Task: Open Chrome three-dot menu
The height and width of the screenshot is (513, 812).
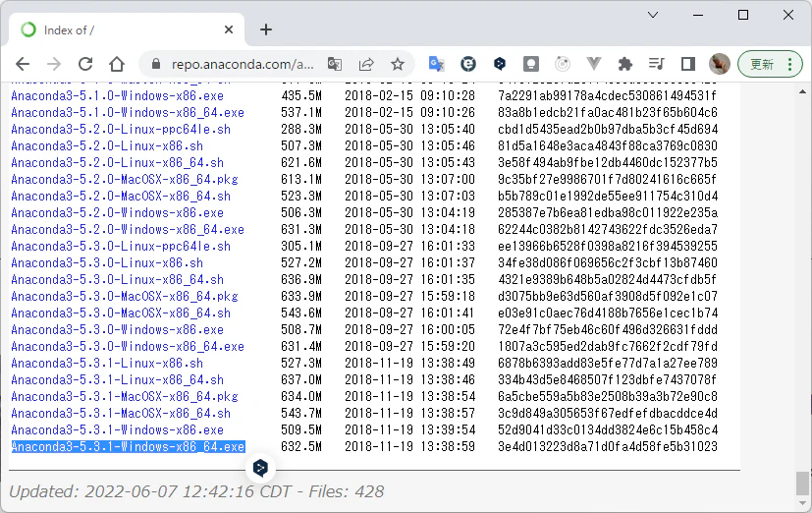Action: 789,64
